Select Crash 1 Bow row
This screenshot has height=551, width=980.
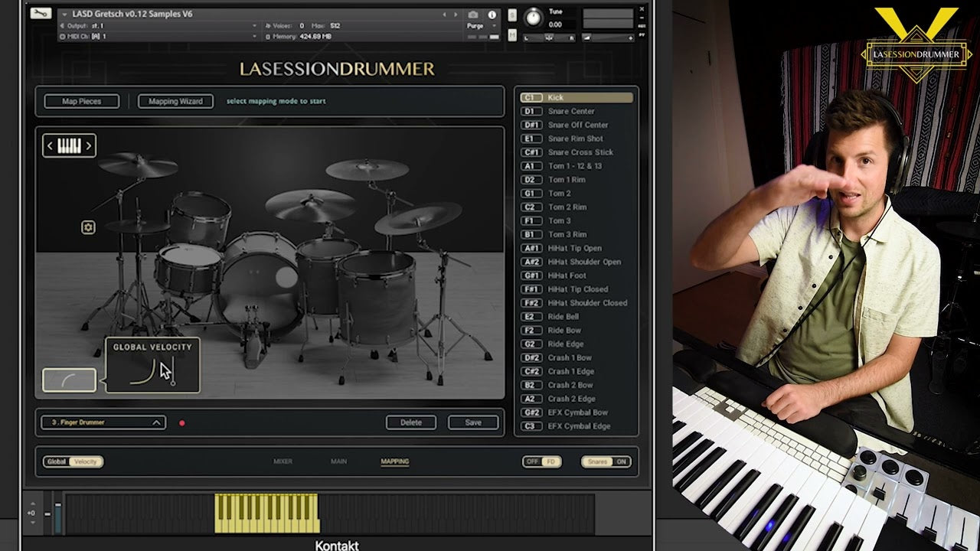point(577,358)
